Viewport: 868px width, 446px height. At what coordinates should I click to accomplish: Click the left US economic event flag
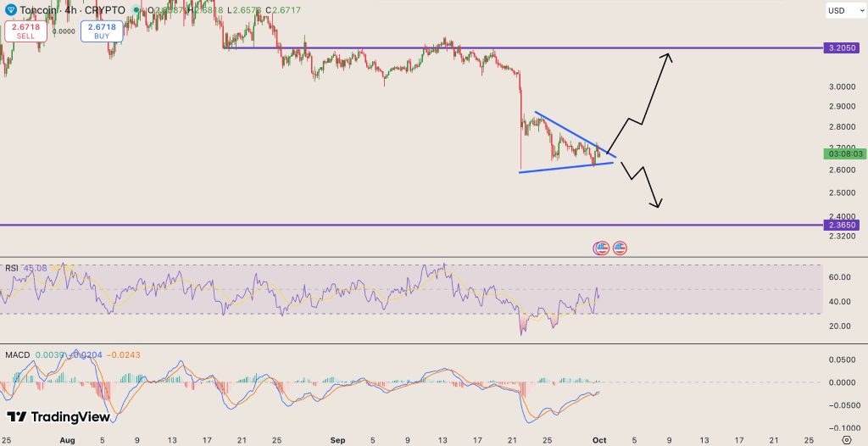click(x=601, y=248)
